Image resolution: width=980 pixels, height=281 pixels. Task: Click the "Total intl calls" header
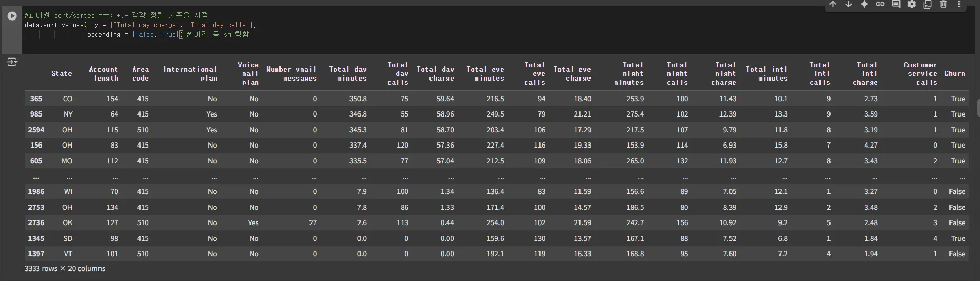coord(820,74)
